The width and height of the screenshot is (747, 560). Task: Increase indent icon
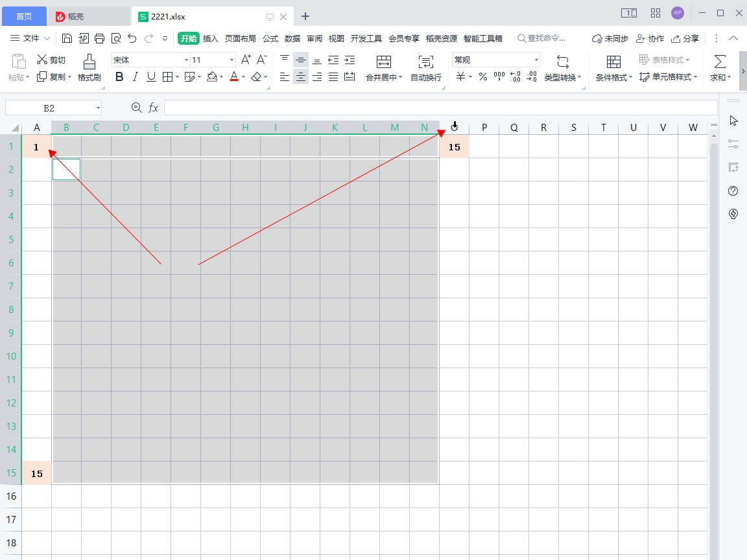(350, 60)
